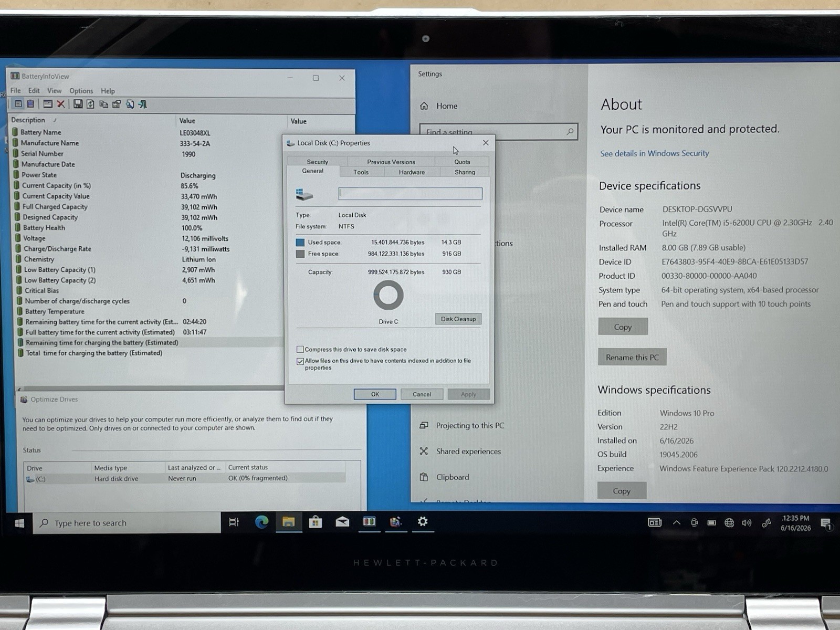This screenshot has height=630, width=840.
Task: Click the window-shaped toolbar icon in BatteryInfoView
Action: pos(48,104)
